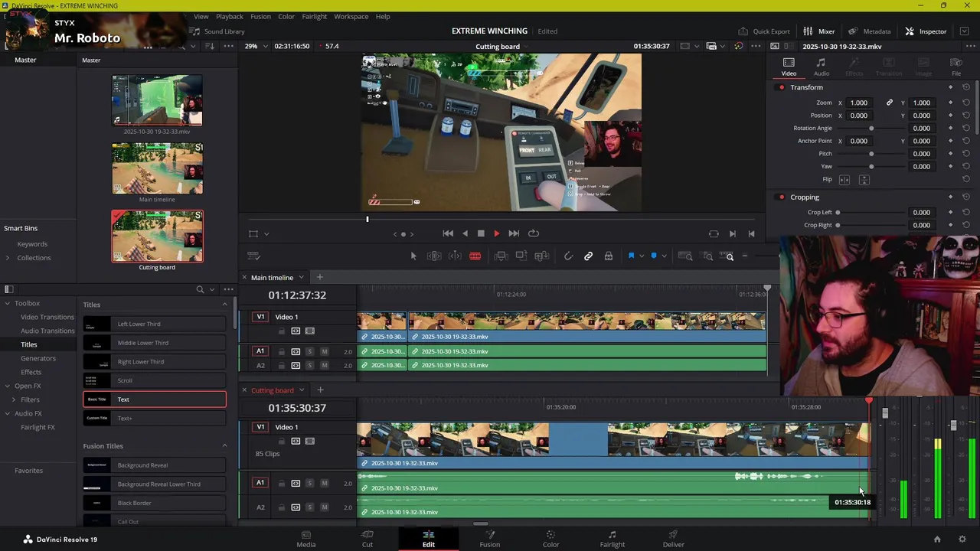
Task: Select the red blade edit tool
Action: [475, 256]
